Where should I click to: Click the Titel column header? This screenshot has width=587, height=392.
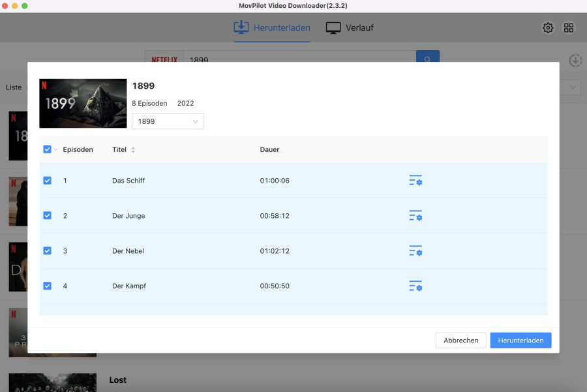coord(119,149)
